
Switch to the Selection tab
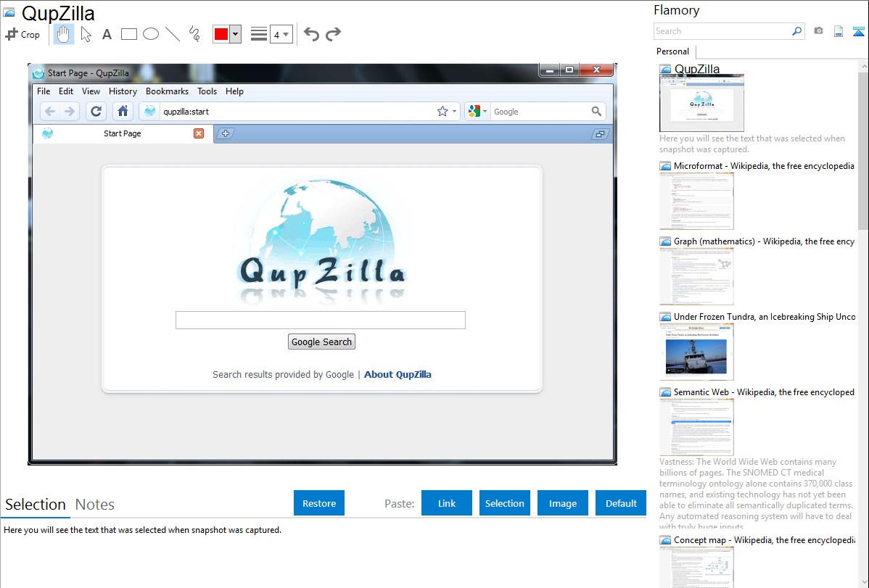point(36,505)
